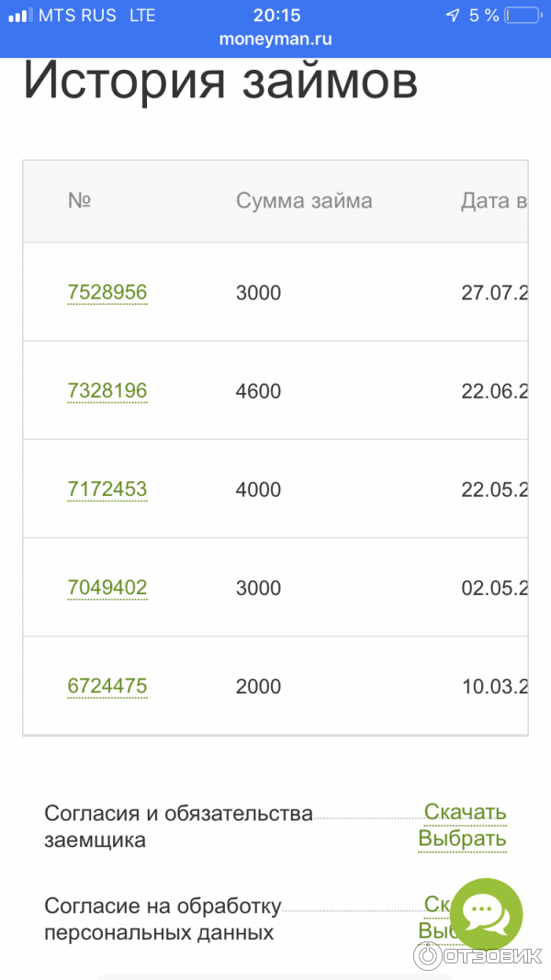Tap the История займов heading

click(x=220, y=81)
